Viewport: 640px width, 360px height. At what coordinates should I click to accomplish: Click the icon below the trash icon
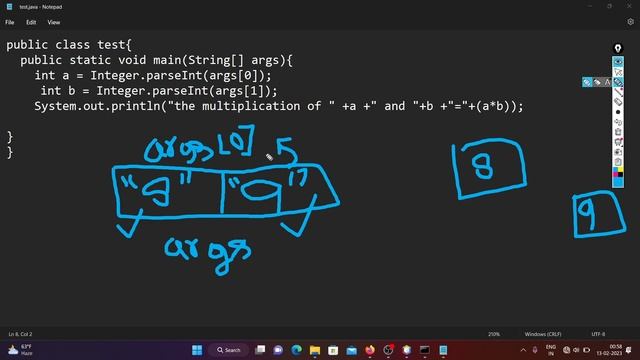point(618,142)
